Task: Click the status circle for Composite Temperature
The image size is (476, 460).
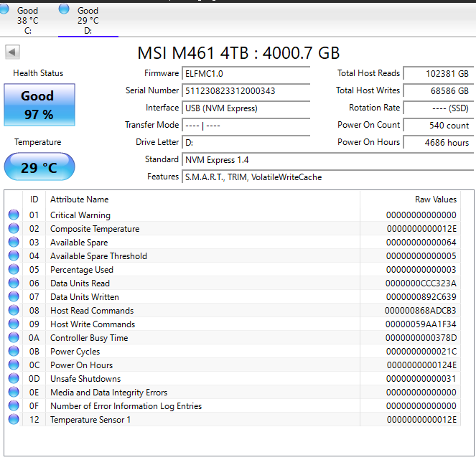Action: 14,228
